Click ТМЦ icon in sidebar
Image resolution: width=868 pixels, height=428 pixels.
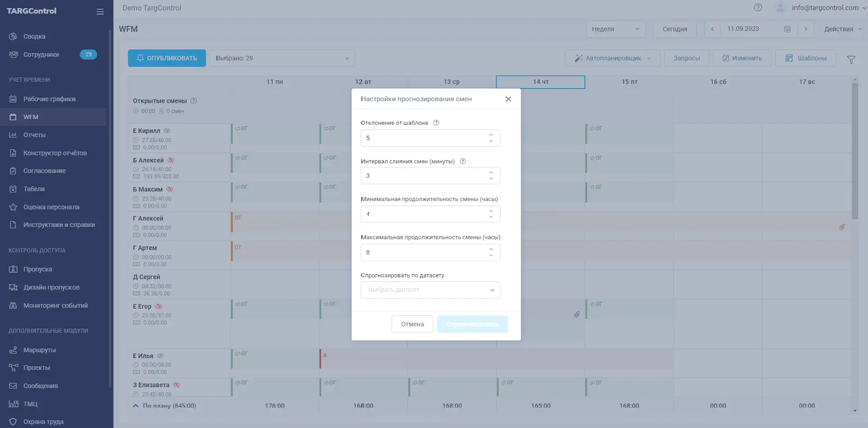[13, 404]
